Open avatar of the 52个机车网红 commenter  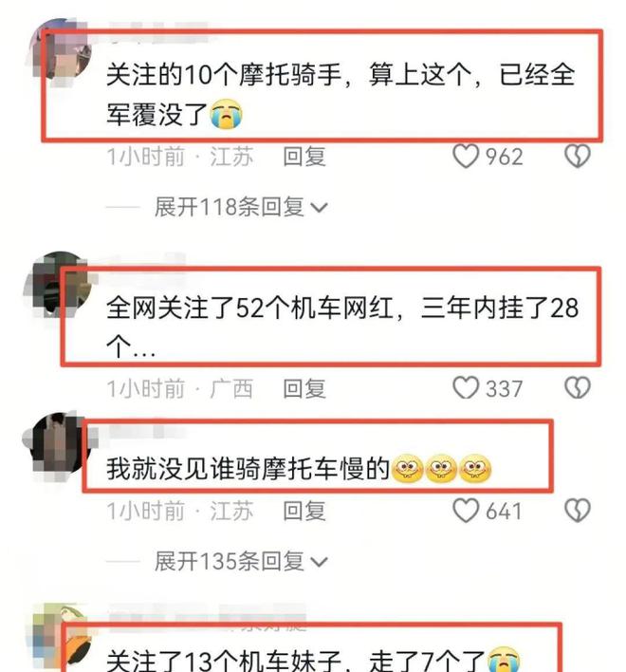click(60, 285)
